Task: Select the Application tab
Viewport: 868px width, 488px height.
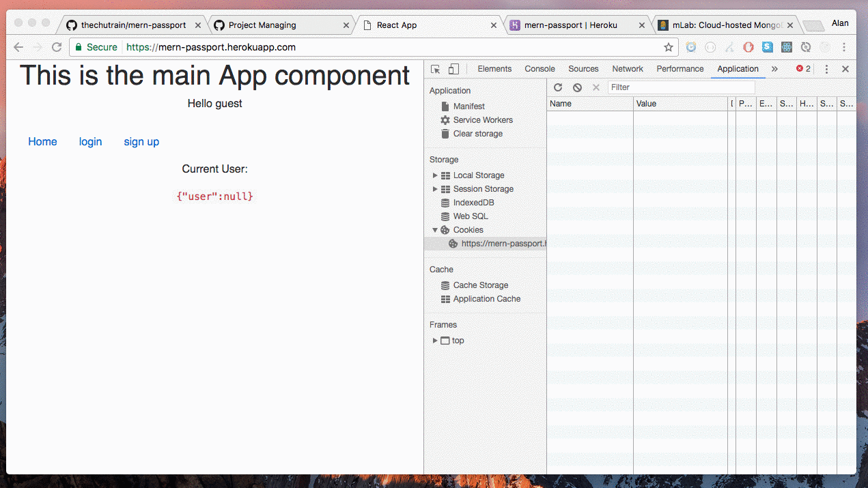Action: pos(738,69)
